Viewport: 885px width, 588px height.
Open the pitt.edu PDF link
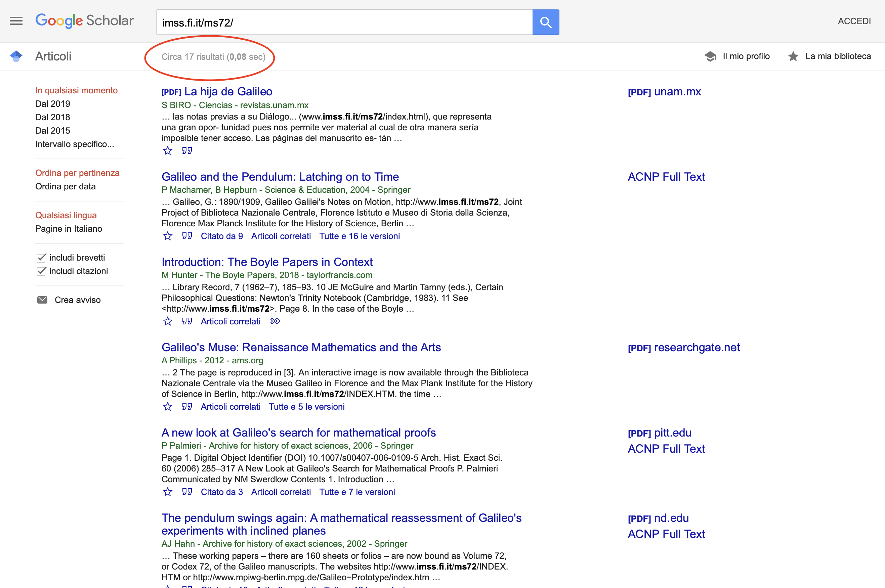tap(660, 433)
